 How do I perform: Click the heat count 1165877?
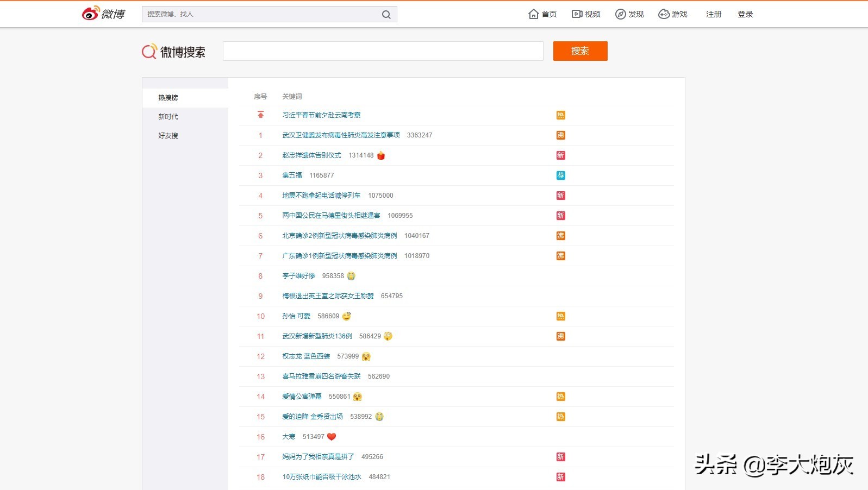click(x=322, y=175)
